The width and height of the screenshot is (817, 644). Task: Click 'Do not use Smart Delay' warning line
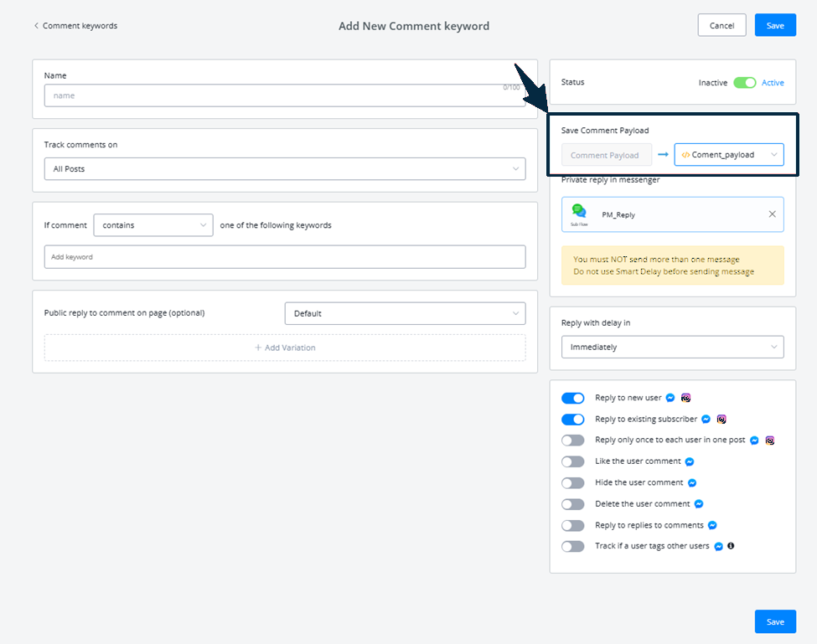pyautogui.click(x=664, y=271)
